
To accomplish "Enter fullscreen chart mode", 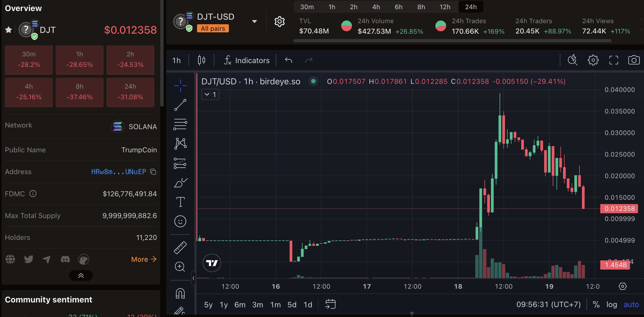I will click(614, 60).
